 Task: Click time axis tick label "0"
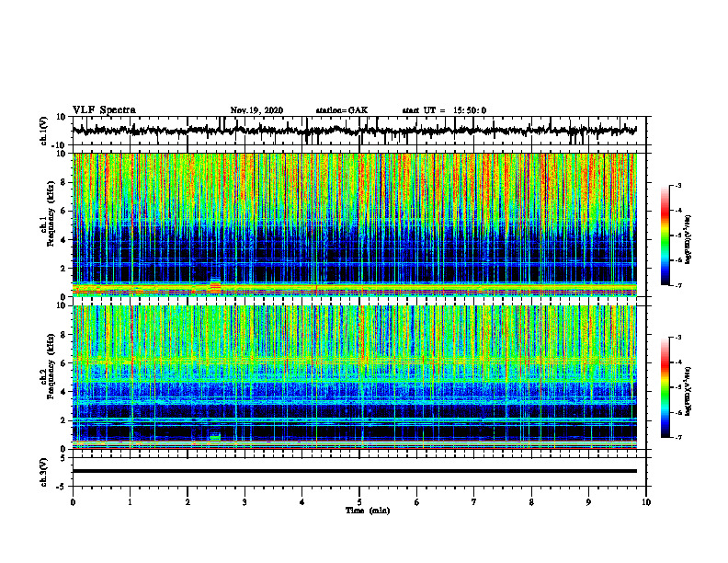73,502
